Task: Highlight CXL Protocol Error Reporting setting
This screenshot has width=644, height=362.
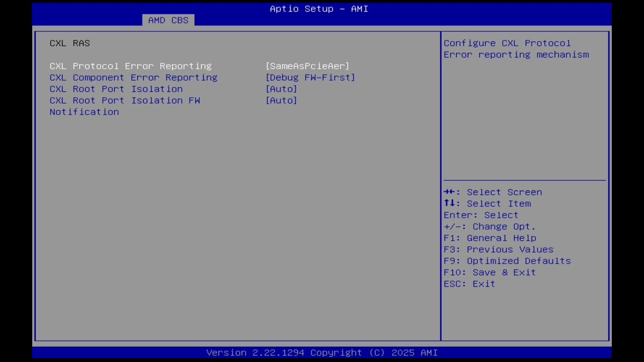Action: [x=130, y=66]
